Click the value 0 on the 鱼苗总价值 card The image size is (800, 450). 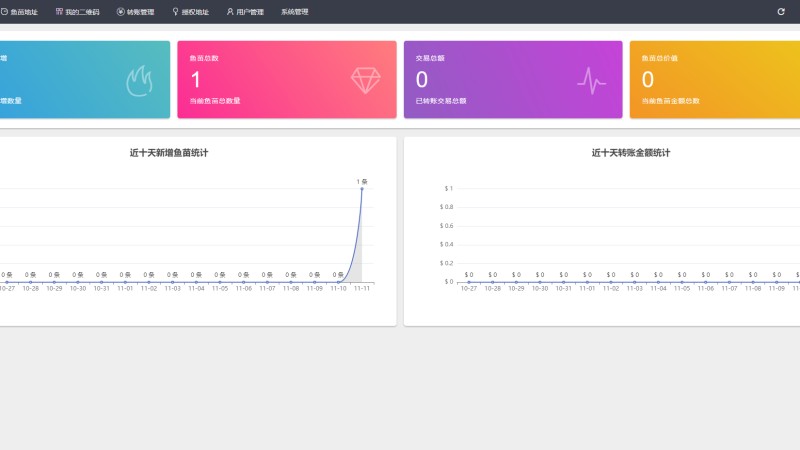(x=647, y=80)
